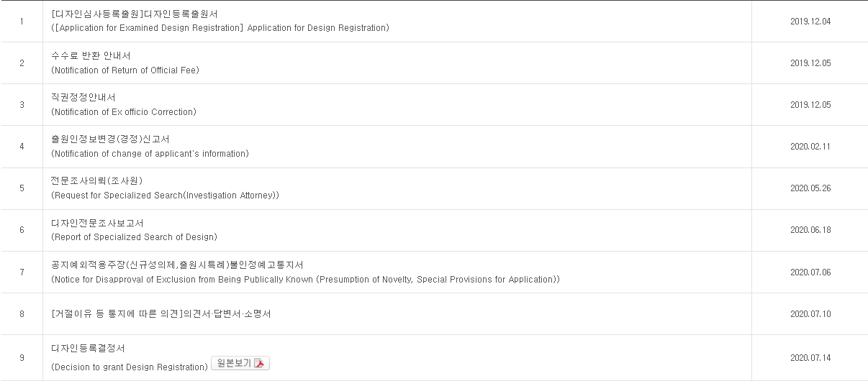Screen dimensions: 868x381
Task: Click the date 2020.02.11 cell
Action: (x=810, y=146)
